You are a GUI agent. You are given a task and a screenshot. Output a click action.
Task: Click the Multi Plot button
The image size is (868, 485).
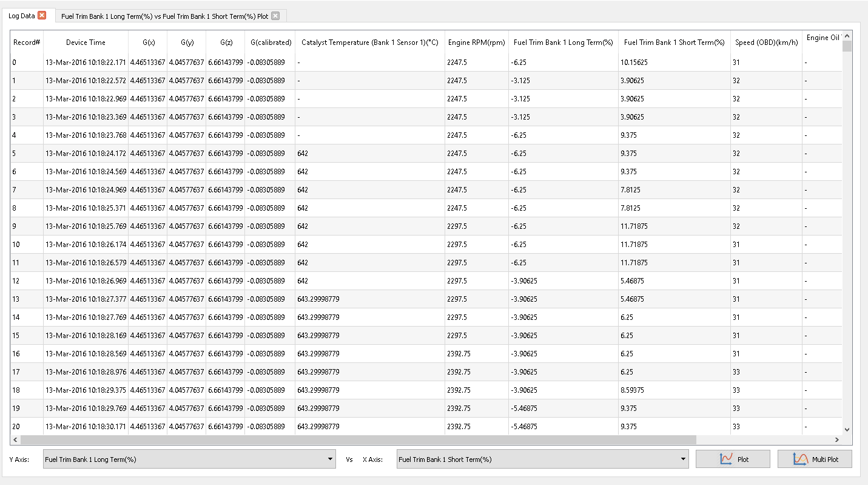click(815, 460)
